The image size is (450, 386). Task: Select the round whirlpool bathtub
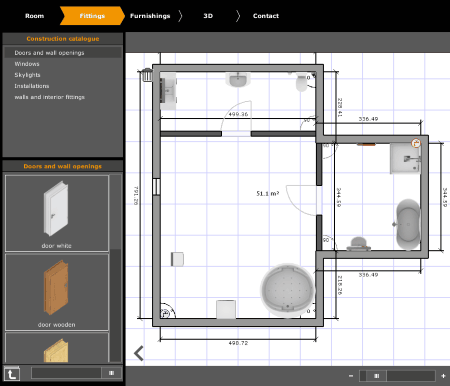pyautogui.click(x=288, y=290)
